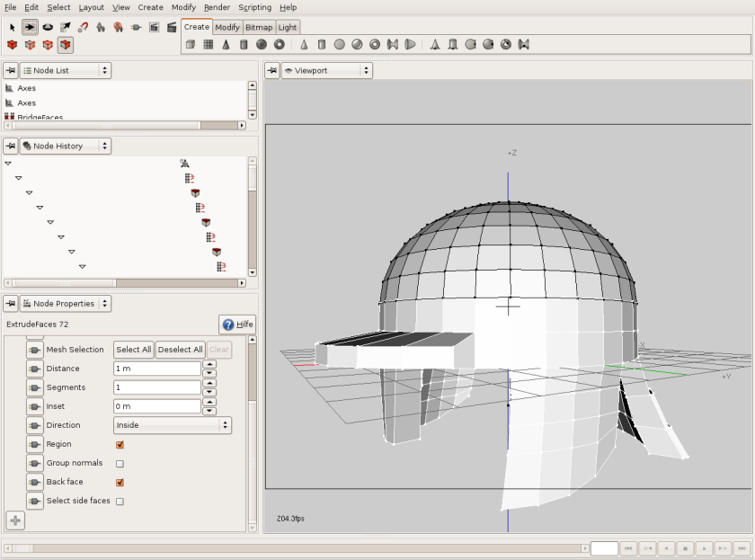Click the Deselect All button
This screenshot has height=560, width=755.
tap(180, 350)
